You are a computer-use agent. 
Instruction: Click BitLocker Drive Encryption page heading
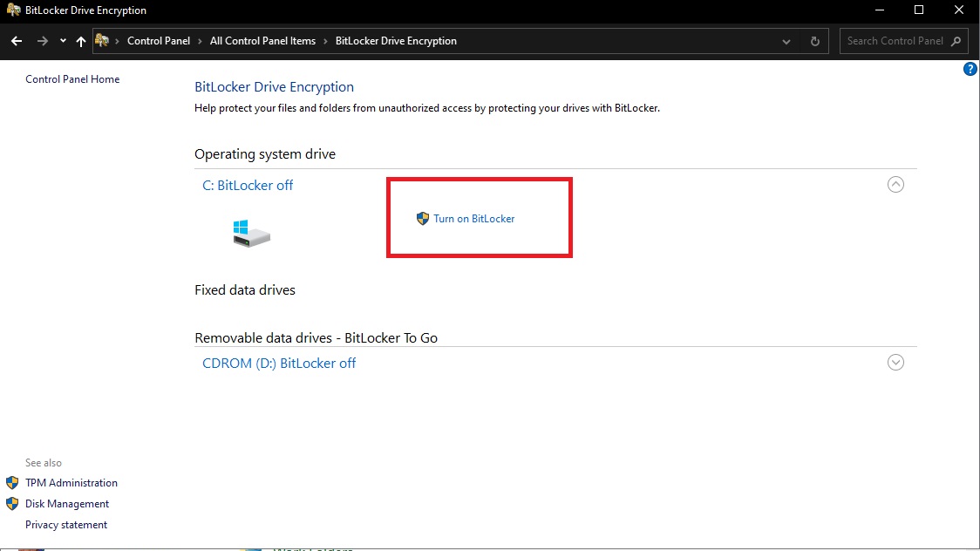[x=274, y=87]
